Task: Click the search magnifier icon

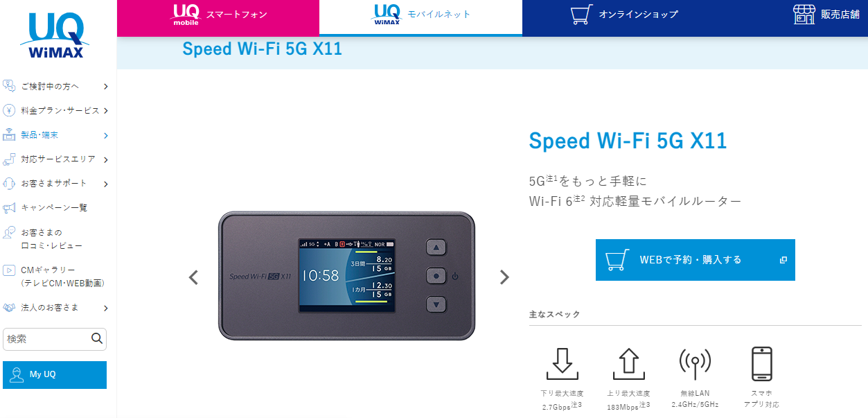Action: pos(97,338)
